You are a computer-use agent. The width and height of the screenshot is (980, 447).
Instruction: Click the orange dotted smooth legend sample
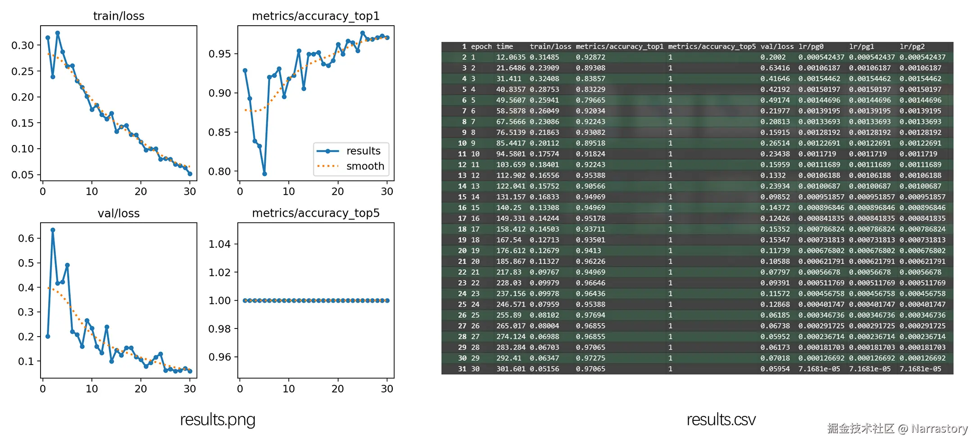point(328,166)
